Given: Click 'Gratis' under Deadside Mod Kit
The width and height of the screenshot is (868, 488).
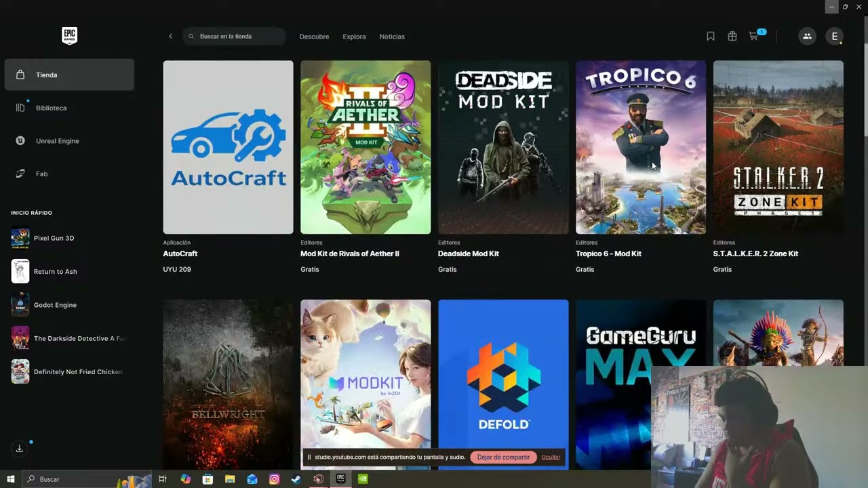Looking at the screenshot, I should point(448,269).
